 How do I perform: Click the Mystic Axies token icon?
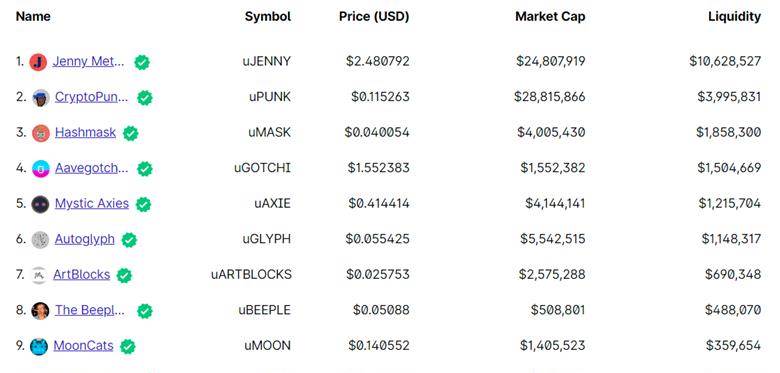40,204
